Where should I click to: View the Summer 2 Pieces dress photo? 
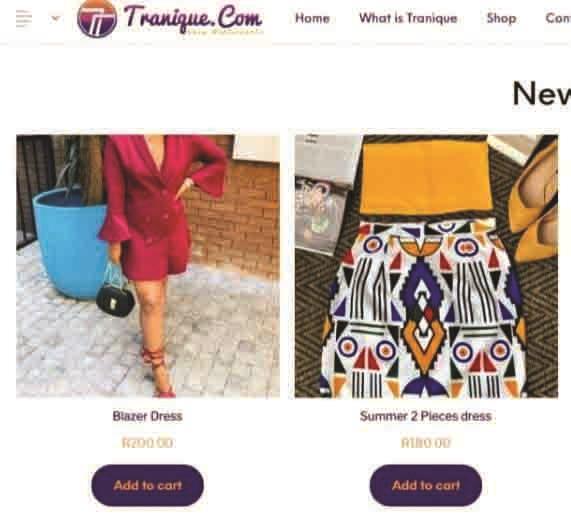coord(426,266)
